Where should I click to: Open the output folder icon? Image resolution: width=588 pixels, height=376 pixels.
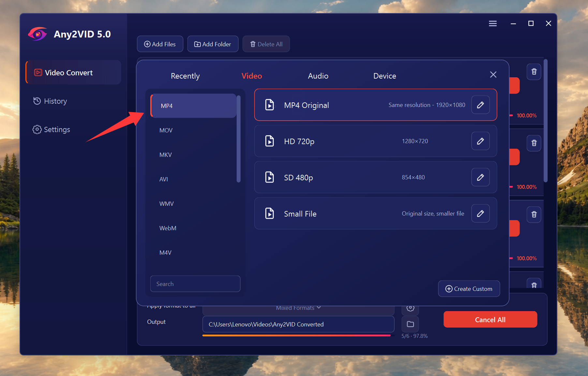point(410,324)
